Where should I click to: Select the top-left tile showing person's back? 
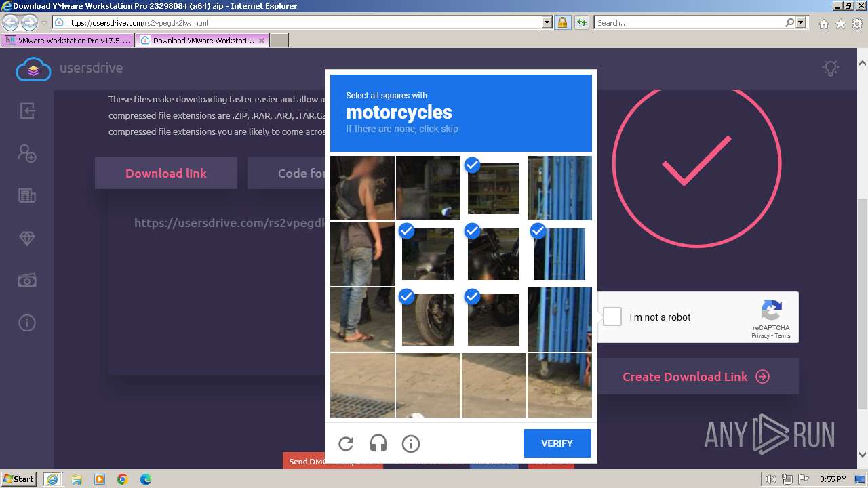tap(362, 188)
